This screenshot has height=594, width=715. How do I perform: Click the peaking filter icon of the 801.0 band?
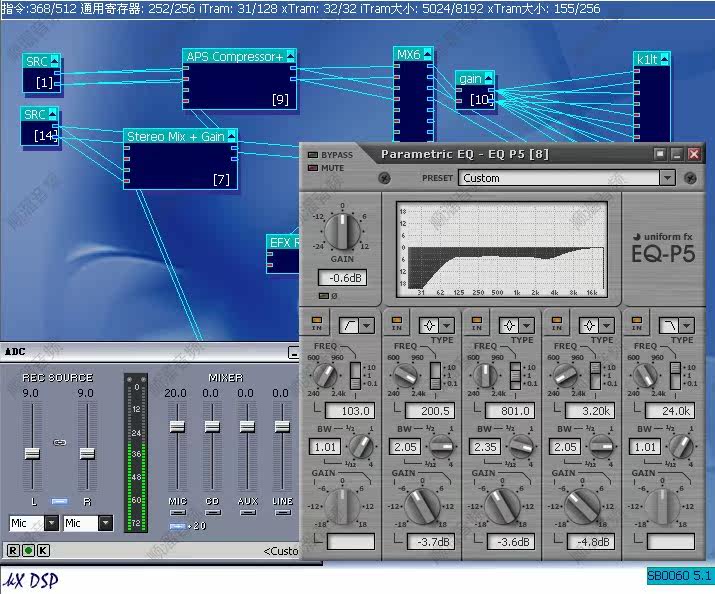tap(509, 325)
